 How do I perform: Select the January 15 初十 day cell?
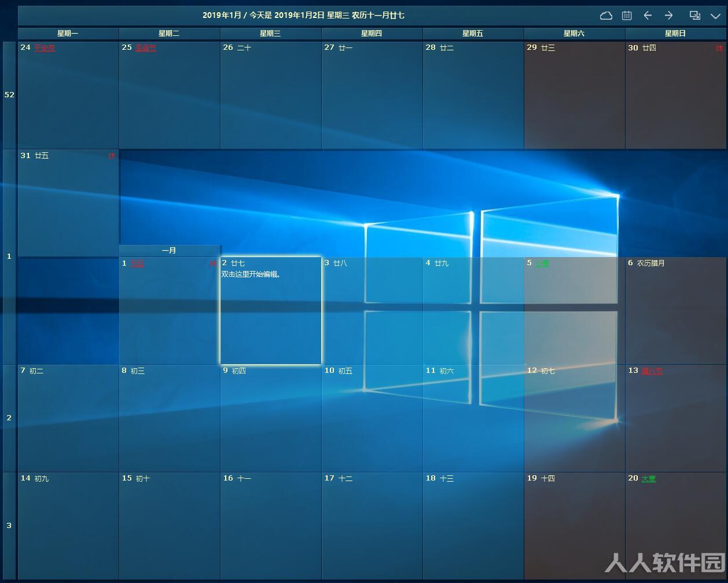point(170,526)
